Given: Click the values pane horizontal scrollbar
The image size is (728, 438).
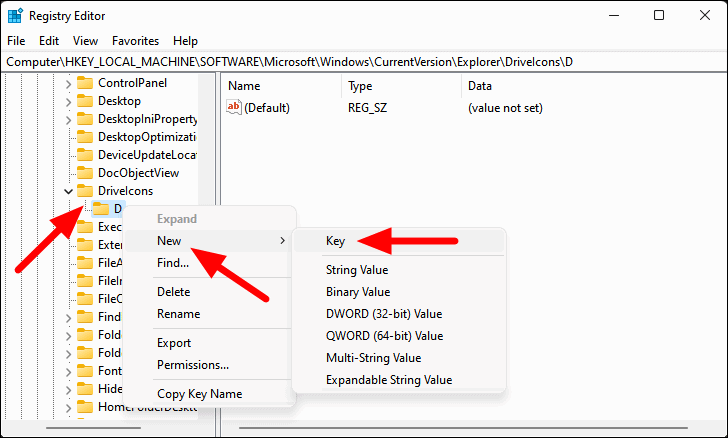Looking at the screenshot, I should click(463, 427).
